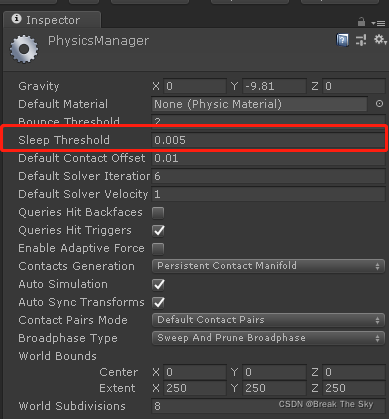This screenshot has height=419, width=389.
Task: Select the Inspector tab
Action: (x=52, y=20)
